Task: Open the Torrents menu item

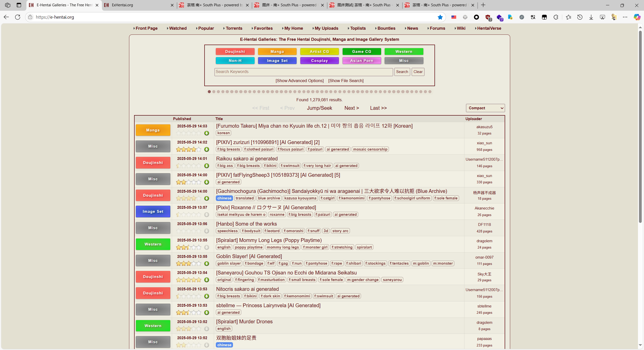Action: tap(234, 28)
